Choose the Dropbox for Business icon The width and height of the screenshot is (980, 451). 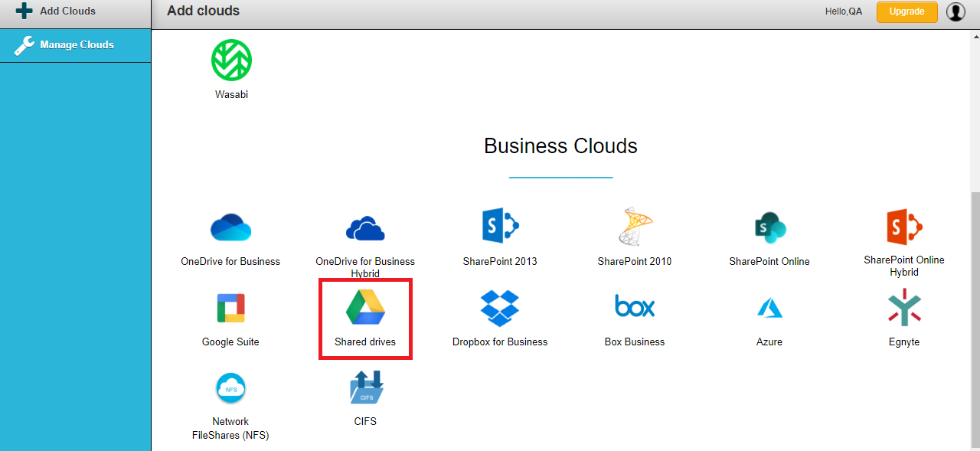coord(500,307)
